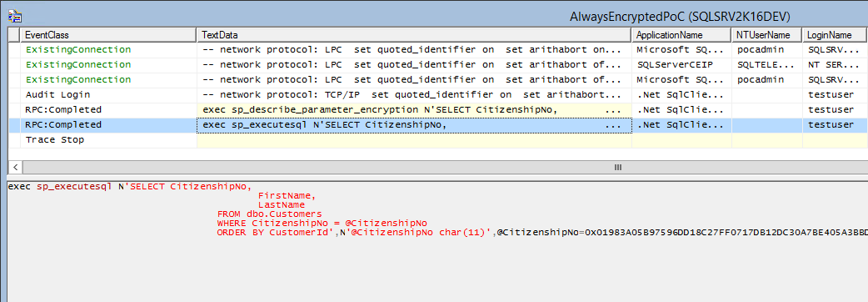Click the testuser login cell for Audit Login
Viewport: 868px width, 302px height.
pos(831,95)
